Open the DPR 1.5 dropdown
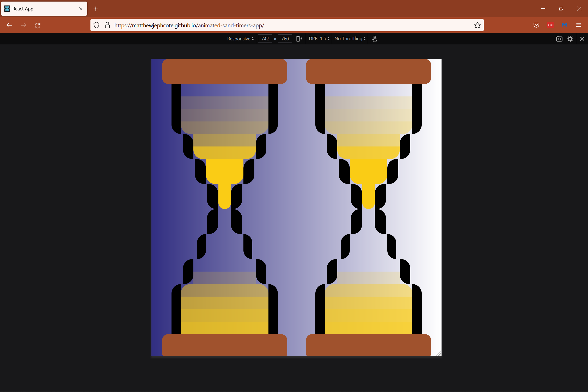This screenshot has width=588, height=392. (318, 39)
